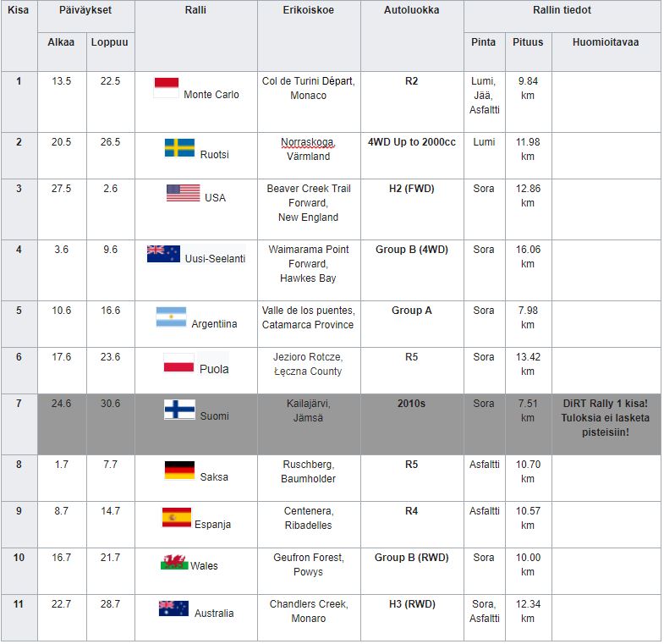Click the Monte Carlo rally name
Viewport: 664px width, 644px height.
(x=211, y=95)
